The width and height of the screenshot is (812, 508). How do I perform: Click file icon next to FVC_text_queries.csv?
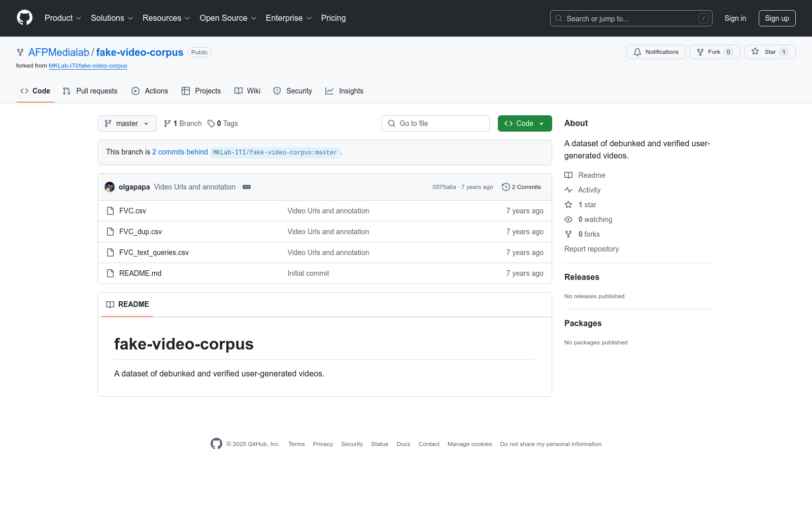[x=110, y=252]
